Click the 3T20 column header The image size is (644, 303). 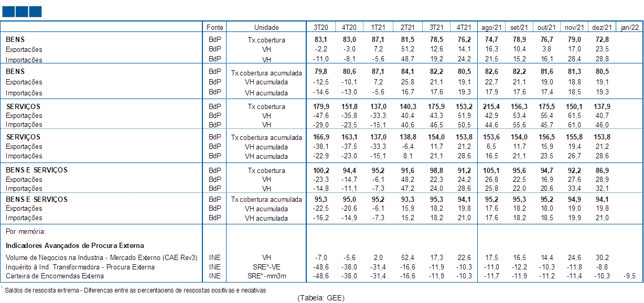[x=321, y=27]
